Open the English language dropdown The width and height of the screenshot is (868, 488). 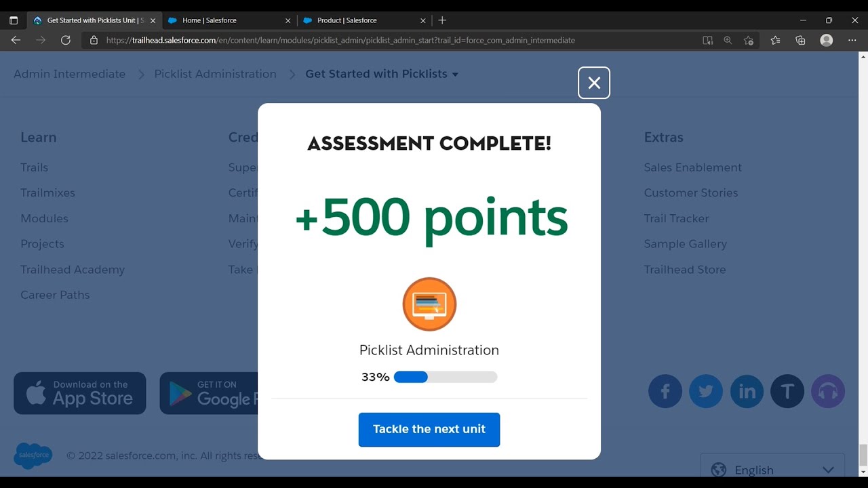click(x=772, y=470)
